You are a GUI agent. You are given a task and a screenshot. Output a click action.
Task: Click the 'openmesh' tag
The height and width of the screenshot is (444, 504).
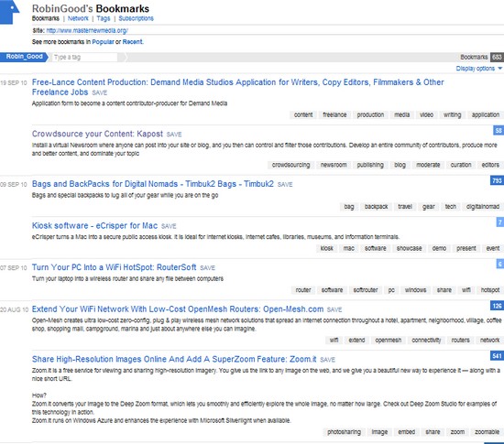point(389,341)
